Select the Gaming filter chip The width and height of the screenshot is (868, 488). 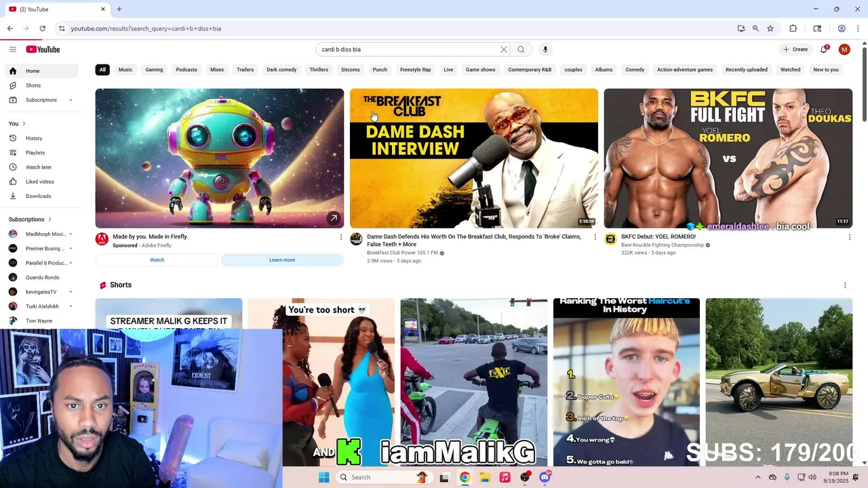[x=154, y=70]
